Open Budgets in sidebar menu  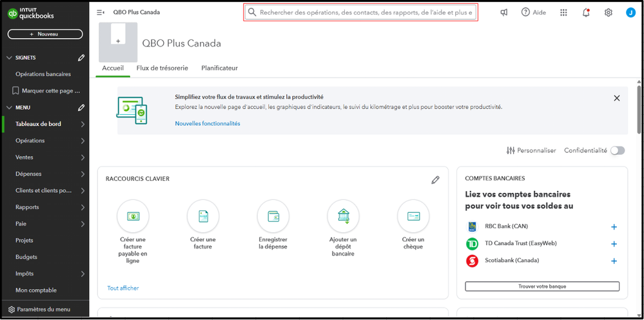click(x=26, y=257)
